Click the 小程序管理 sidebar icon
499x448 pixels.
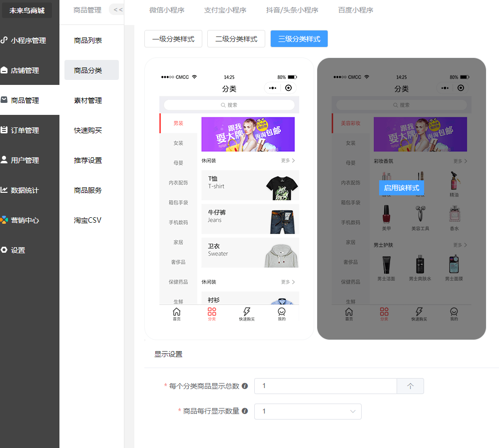coord(4,40)
